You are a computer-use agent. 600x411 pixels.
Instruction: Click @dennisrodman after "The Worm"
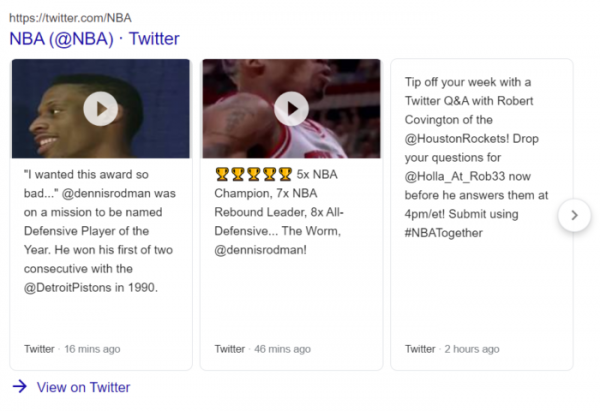coord(260,249)
